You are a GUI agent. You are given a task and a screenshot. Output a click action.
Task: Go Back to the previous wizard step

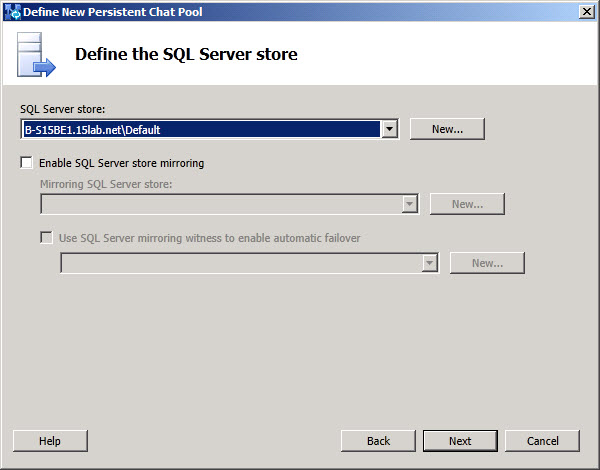point(378,441)
